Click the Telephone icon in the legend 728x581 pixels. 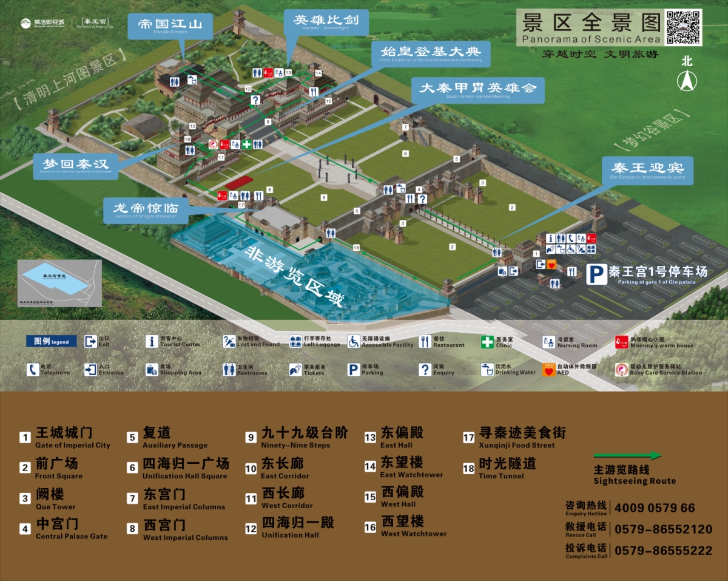(x=32, y=369)
